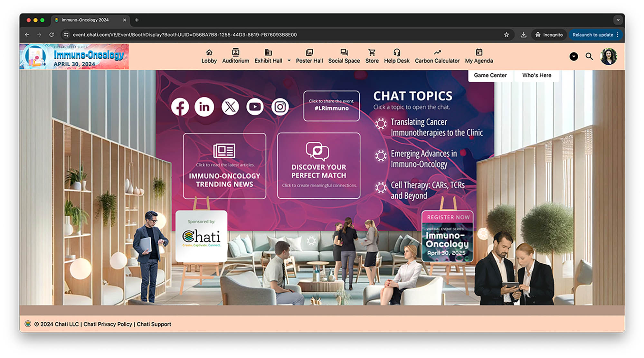644x358 pixels.
Task: Open the Who's Here tab
Action: 536,75
